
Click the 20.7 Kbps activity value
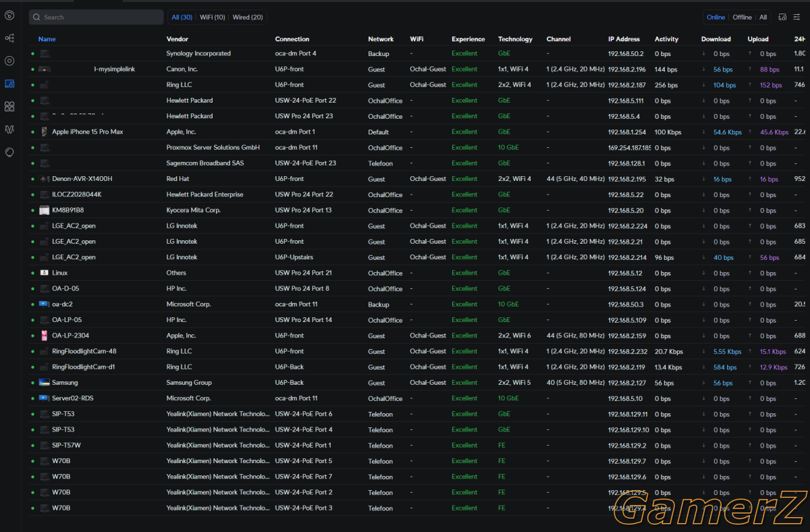[668, 351]
